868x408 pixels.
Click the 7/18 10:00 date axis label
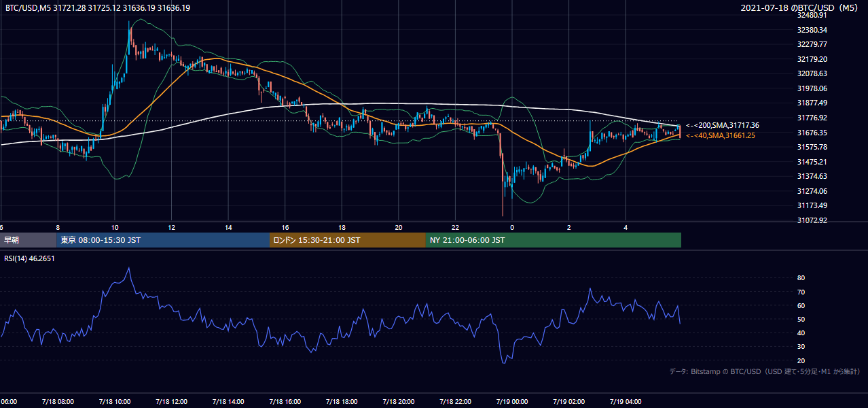pos(114,401)
